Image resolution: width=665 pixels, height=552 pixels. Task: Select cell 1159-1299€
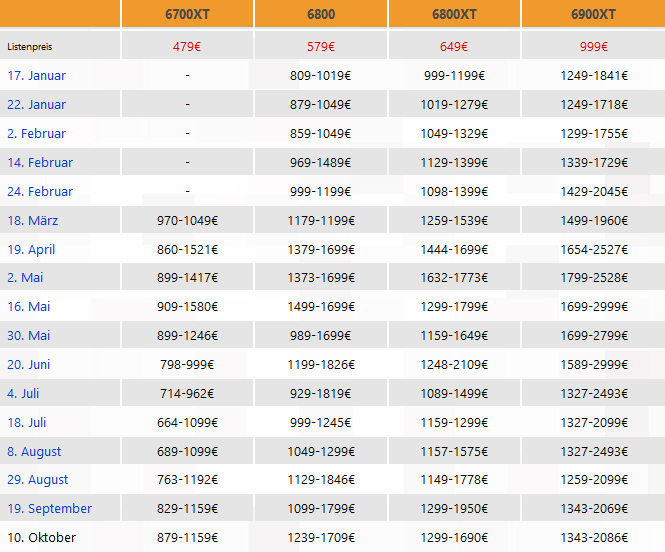pyautogui.click(x=454, y=422)
